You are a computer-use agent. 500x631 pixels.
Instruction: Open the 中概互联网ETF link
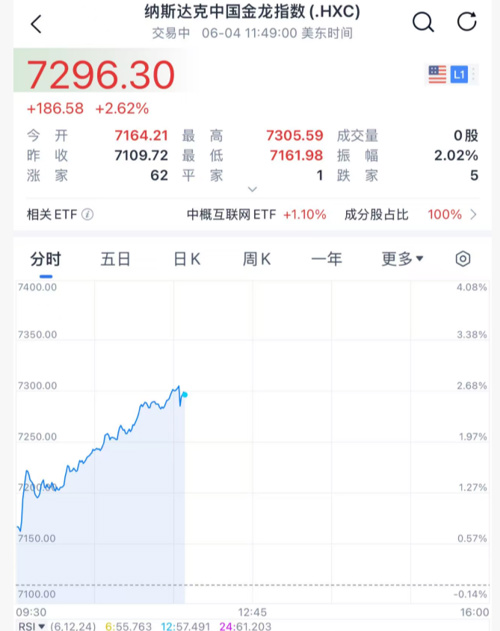[x=256, y=214]
